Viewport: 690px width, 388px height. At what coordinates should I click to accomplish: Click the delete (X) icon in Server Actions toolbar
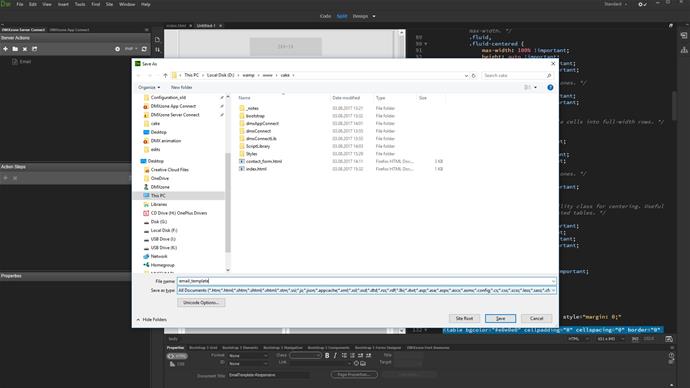[x=25, y=49]
